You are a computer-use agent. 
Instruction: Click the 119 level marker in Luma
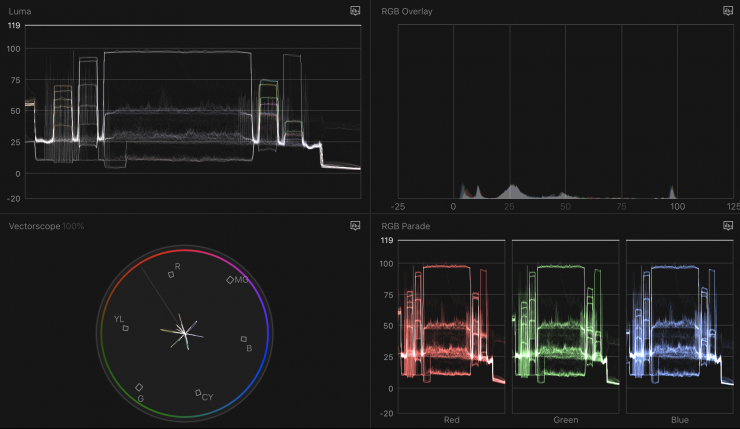point(14,24)
